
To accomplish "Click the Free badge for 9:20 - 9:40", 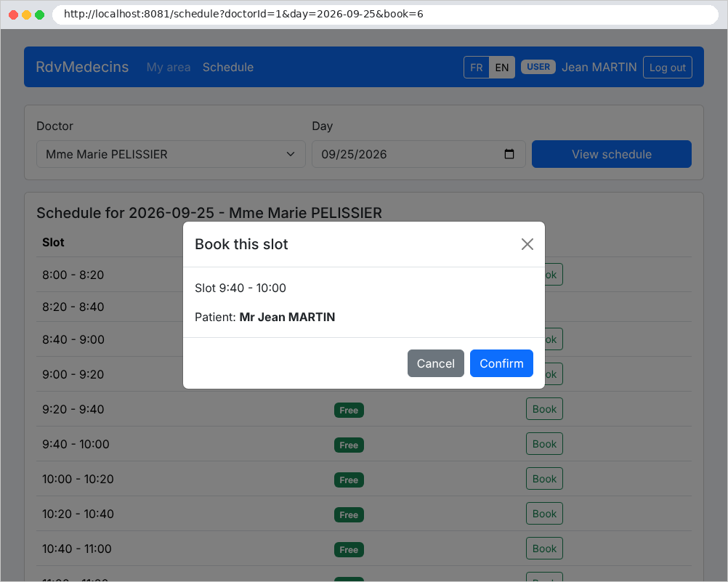I will [349, 410].
